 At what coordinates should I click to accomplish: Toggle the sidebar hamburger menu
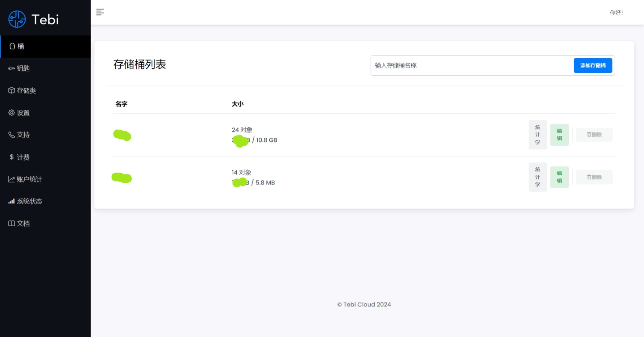100,12
